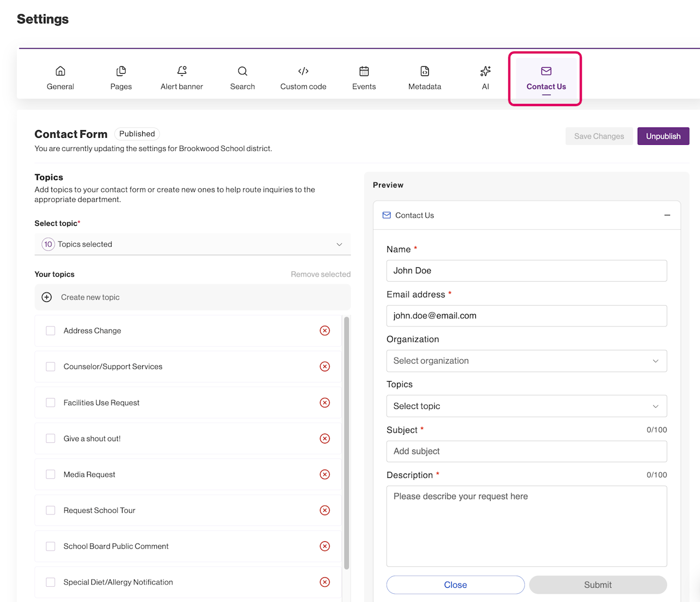The image size is (700, 602).
Task: Click plus icon to create new topic
Action: pyautogui.click(x=47, y=297)
